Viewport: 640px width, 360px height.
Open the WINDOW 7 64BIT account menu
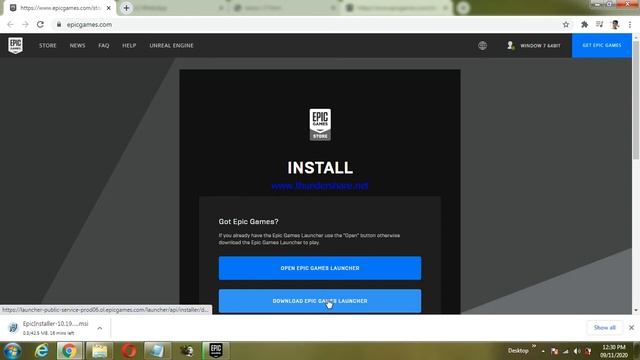[534, 46]
